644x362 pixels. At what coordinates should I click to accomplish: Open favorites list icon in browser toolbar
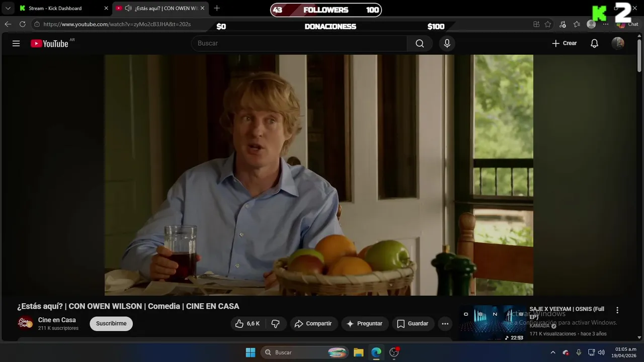tap(577, 24)
